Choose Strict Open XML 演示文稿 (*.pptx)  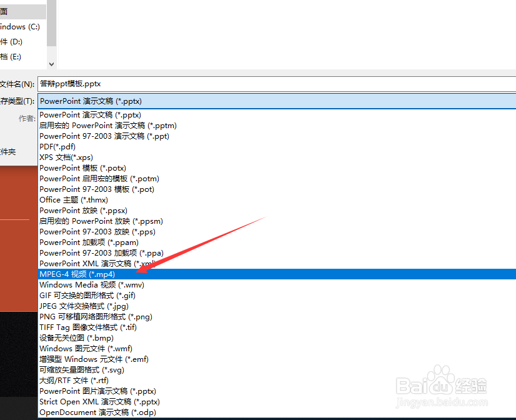(277, 402)
